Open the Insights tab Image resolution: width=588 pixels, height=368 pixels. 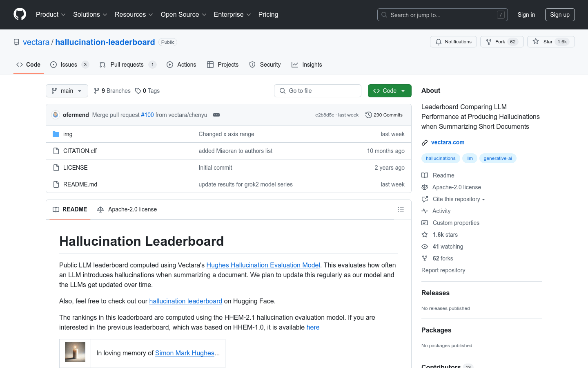point(307,65)
